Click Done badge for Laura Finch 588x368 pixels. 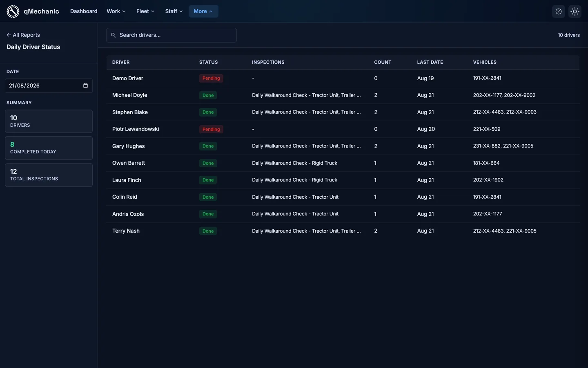pos(208,180)
